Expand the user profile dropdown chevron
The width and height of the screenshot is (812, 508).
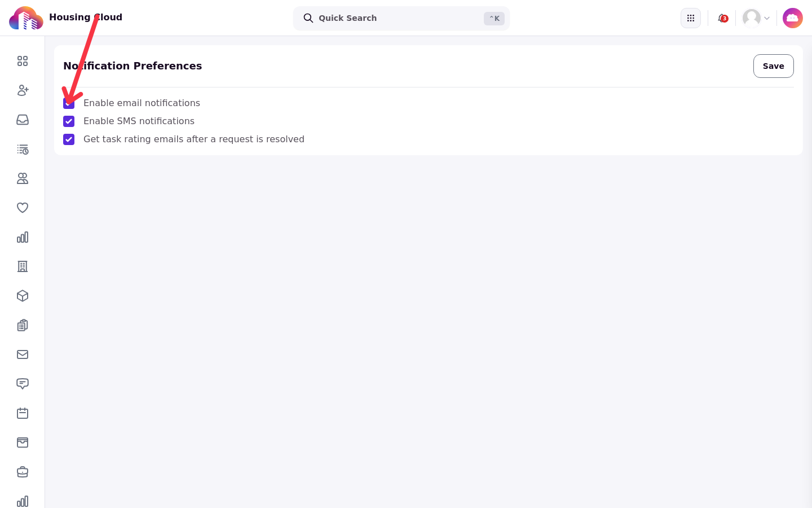point(767,18)
